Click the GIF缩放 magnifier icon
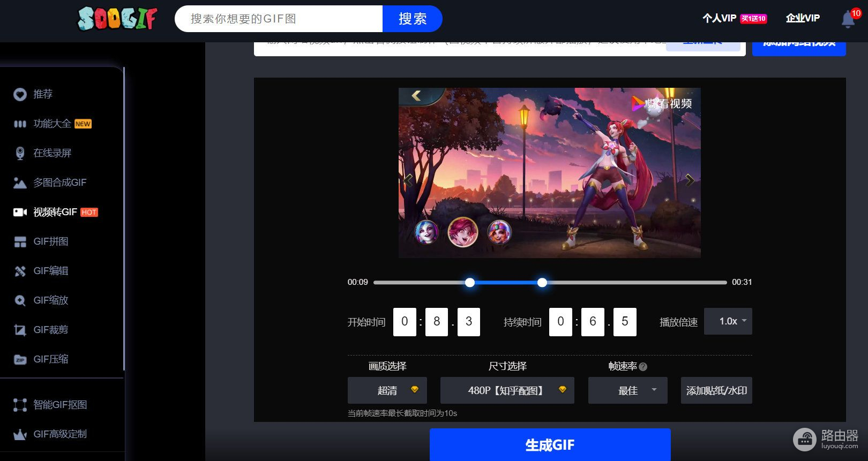 pyautogui.click(x=20, y=300)
